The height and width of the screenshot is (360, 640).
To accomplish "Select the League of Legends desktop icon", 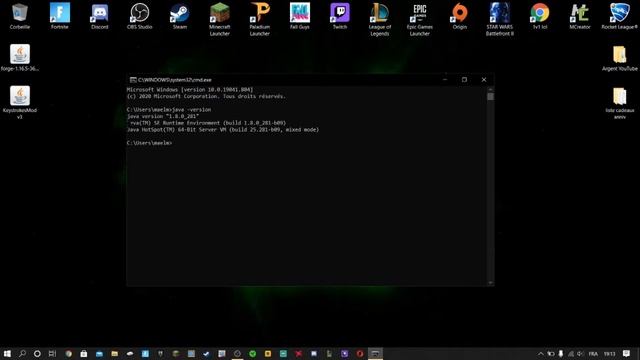I will pos(380,19).
